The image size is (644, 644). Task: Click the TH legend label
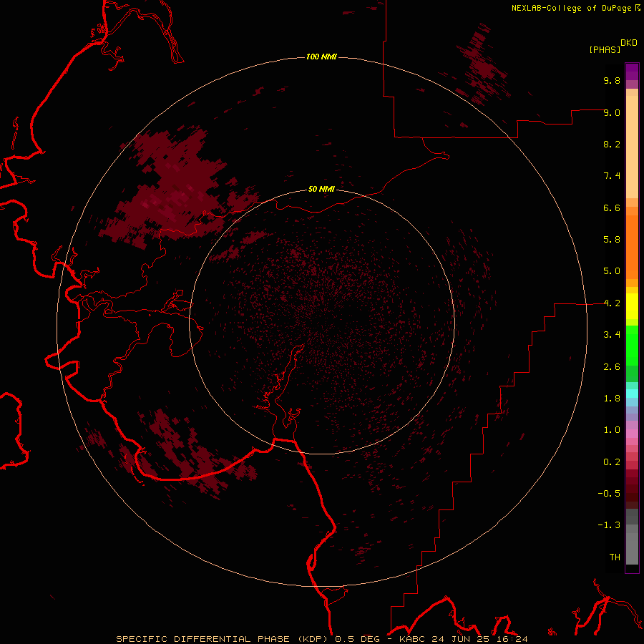click(x=615, y=557)
